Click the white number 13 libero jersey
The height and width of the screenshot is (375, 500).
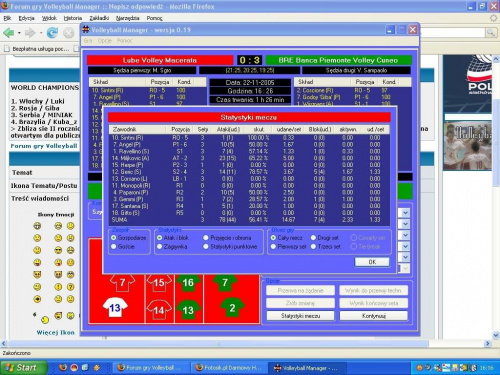coord(115,307)
